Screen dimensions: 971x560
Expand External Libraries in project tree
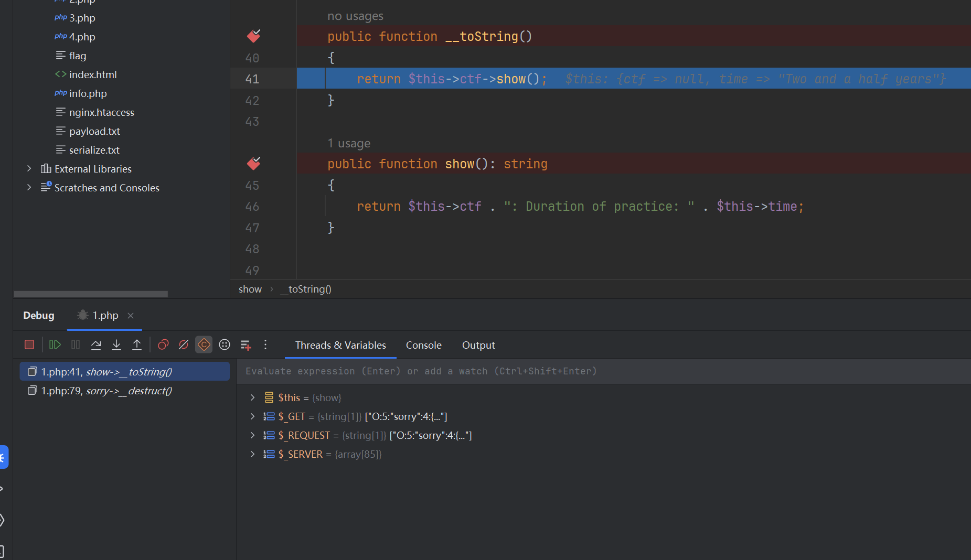pyautogui.click(x=29, y=169)
